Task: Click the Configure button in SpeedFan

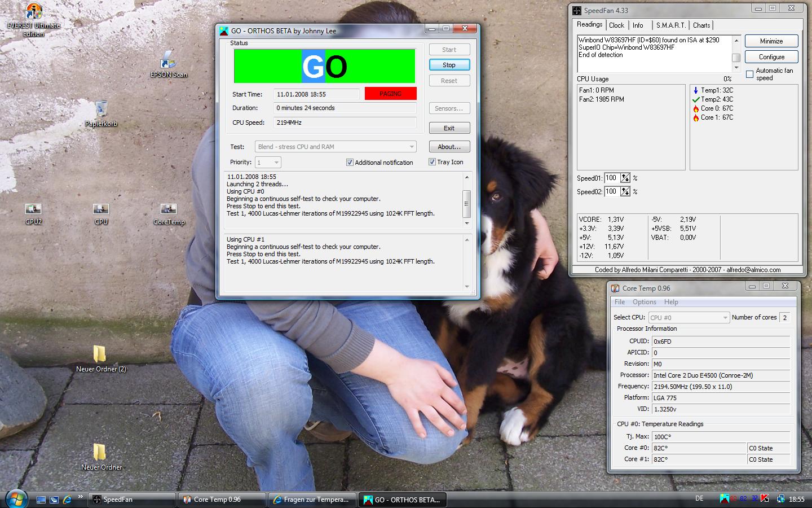Action: click(771, 57)
